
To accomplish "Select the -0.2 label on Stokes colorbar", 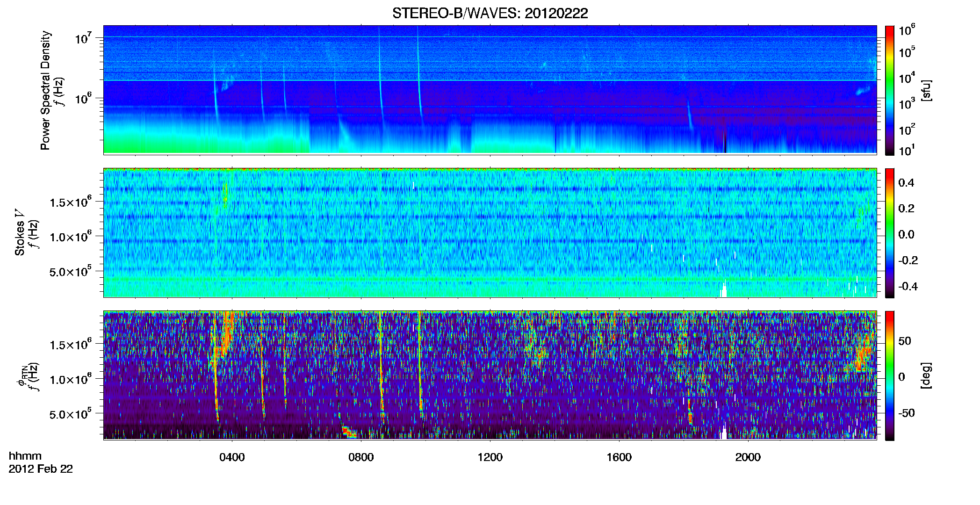I will coord(908,260).
